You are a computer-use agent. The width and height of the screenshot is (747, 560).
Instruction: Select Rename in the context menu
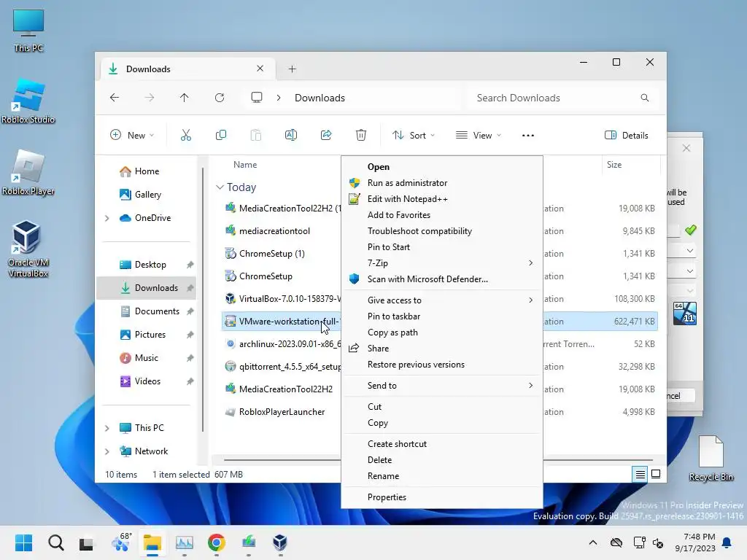[442, 476]
